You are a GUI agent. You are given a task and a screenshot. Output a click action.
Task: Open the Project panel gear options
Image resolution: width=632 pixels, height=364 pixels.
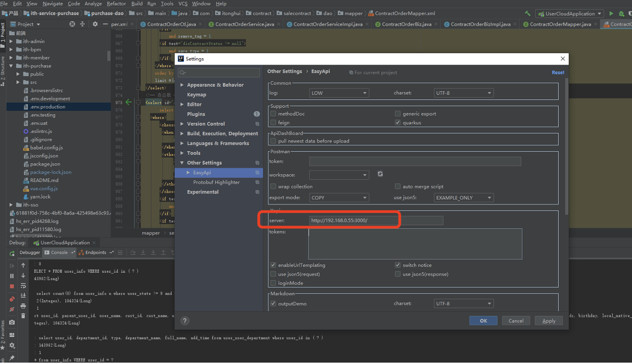(95, 24)
